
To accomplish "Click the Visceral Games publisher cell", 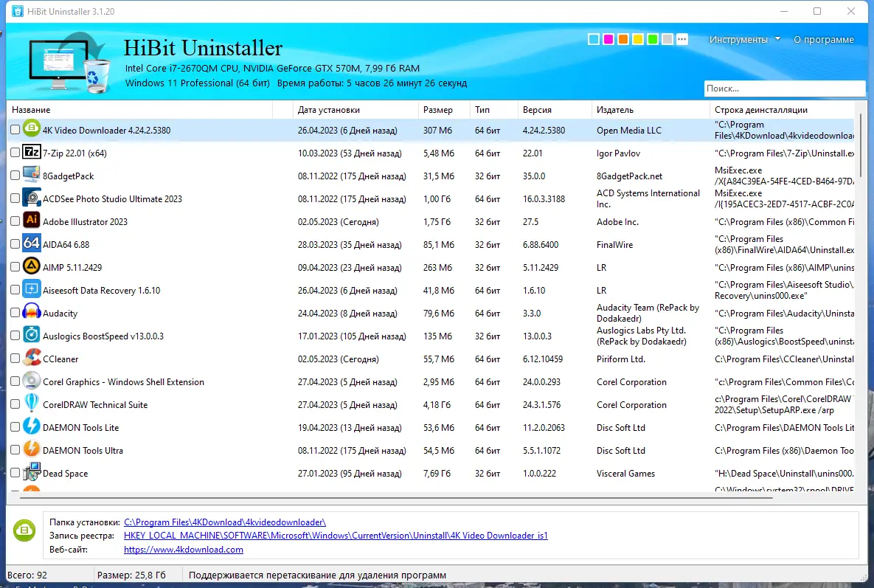I will (625, 473).
